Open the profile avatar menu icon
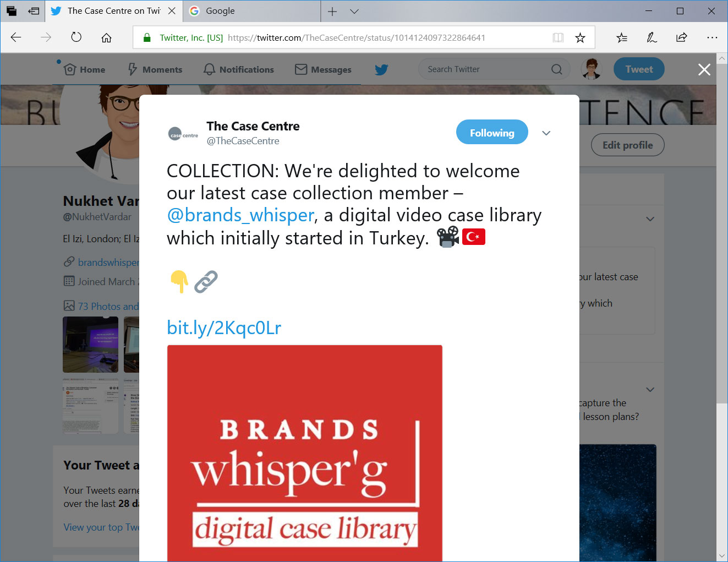 click(x=592, y=69)
